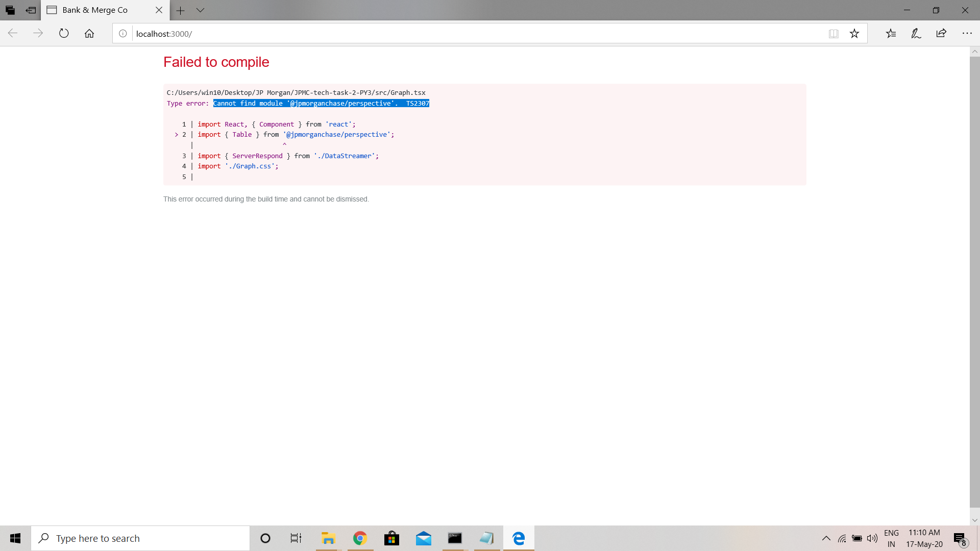Open the Windows Start menu
This screenshot has width=980, height=551.
coord(15,538)
